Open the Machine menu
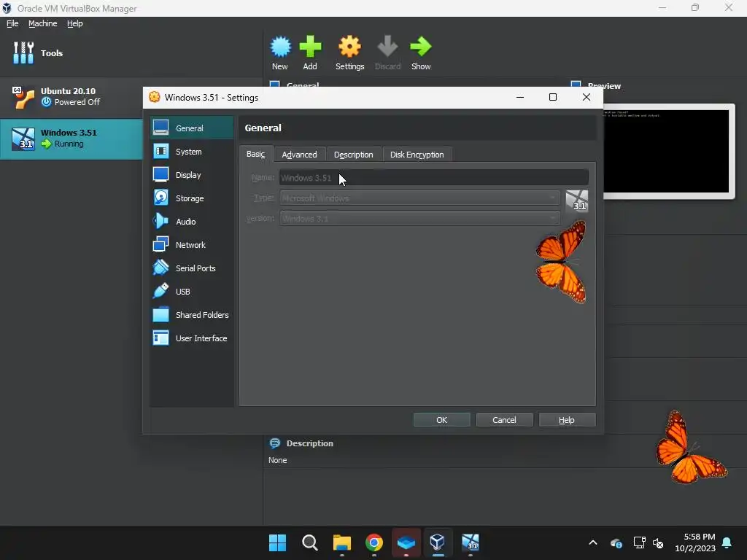 pyautogui.click(x=43, y=23)
